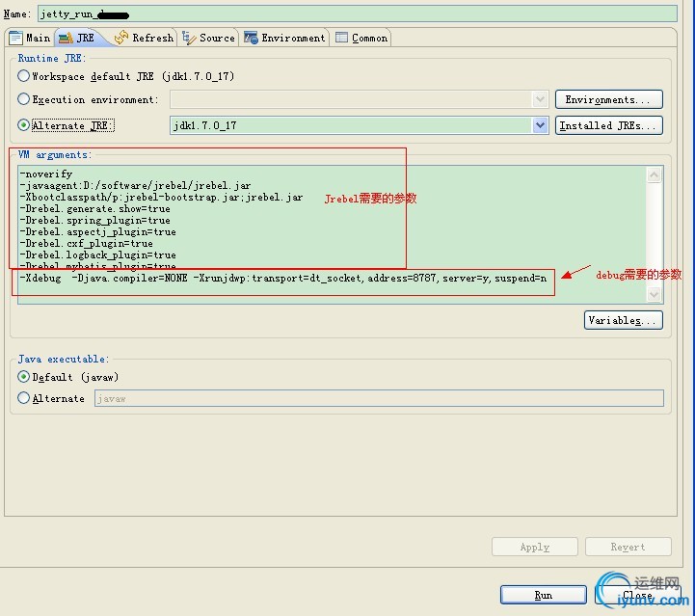Select Alternate JRE radio button
The height and width of the screenshot is (616, 695).
23,125
